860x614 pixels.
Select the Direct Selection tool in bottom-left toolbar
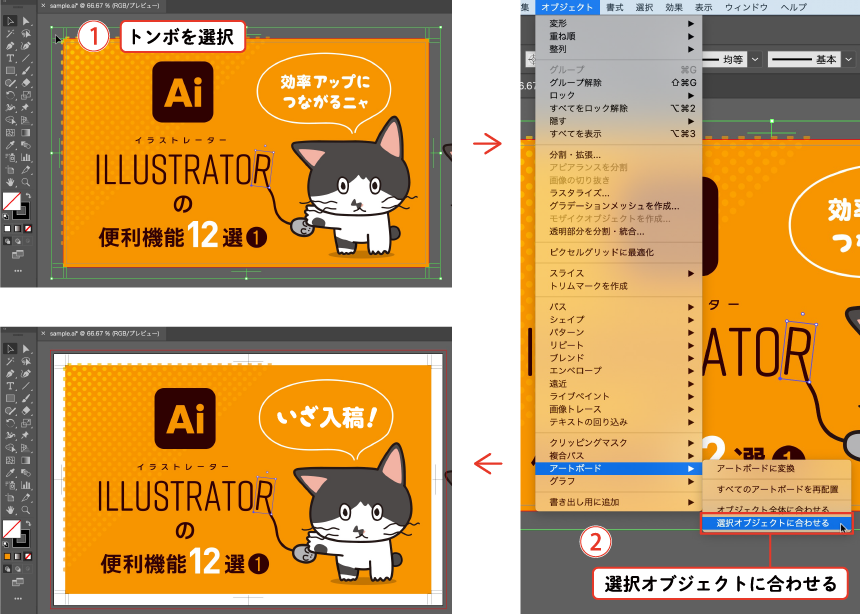point(24,348)
